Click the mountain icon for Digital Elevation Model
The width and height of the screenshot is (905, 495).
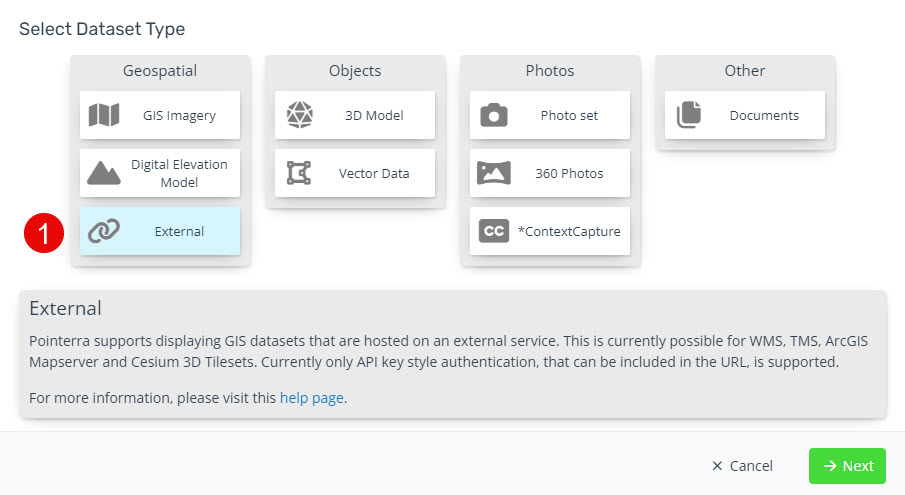coord(104,173)
